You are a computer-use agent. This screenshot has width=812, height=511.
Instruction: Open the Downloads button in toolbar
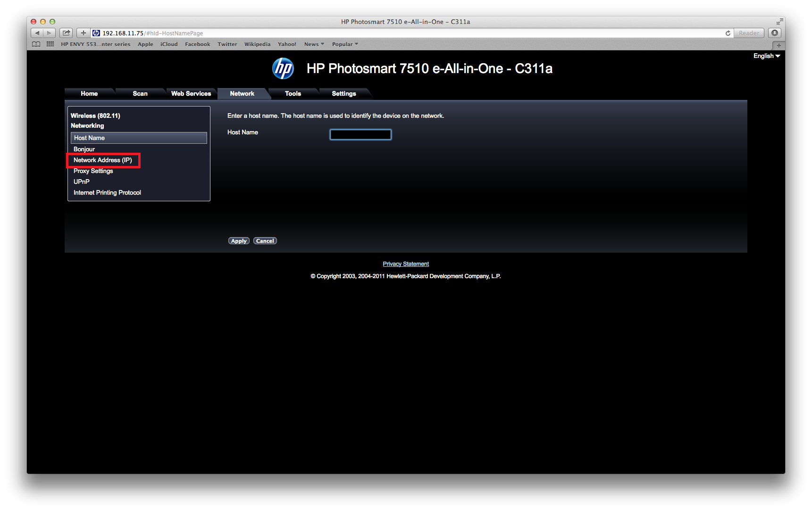775,33
